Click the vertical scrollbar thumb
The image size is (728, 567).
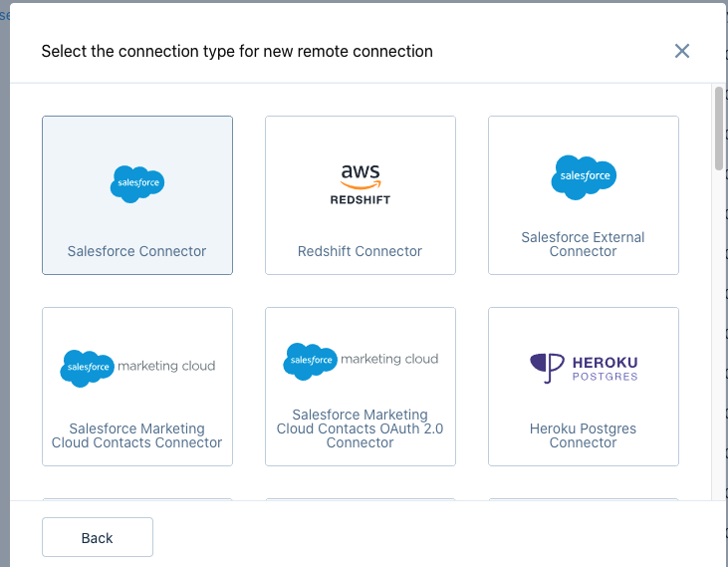719,130
